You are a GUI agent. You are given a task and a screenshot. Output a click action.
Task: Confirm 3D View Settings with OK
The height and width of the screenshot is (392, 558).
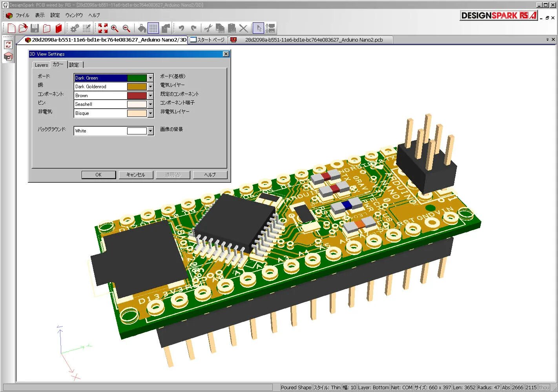(x=98, y=175)
